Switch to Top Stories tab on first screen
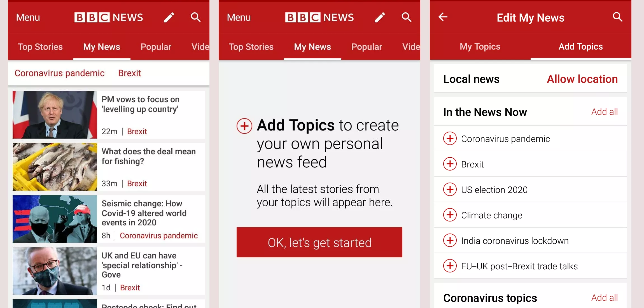Screen dimensions: 644x308 (x=40, y=47)
